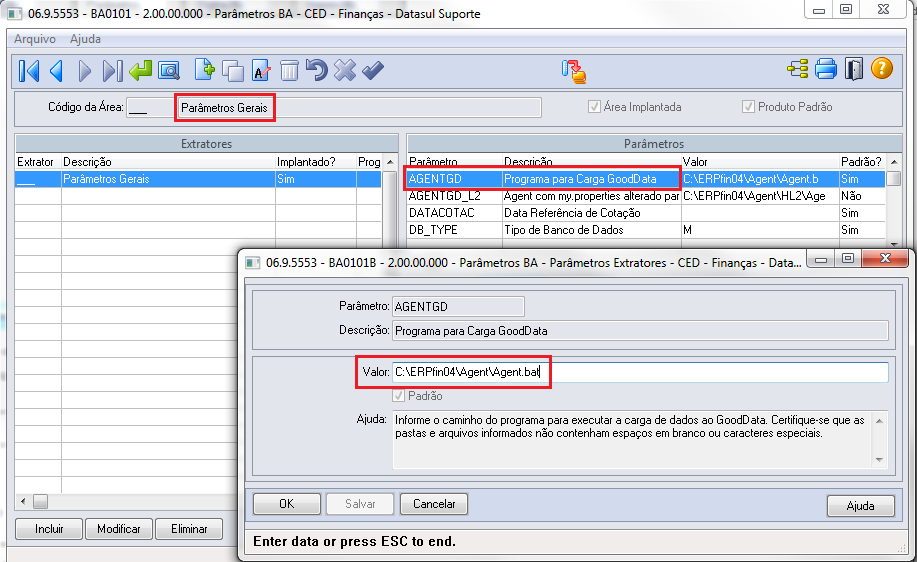Image resolution: width=917 pixels, height=562 pixels.
Task: Click the Incluir button
Action: [49, 529]
